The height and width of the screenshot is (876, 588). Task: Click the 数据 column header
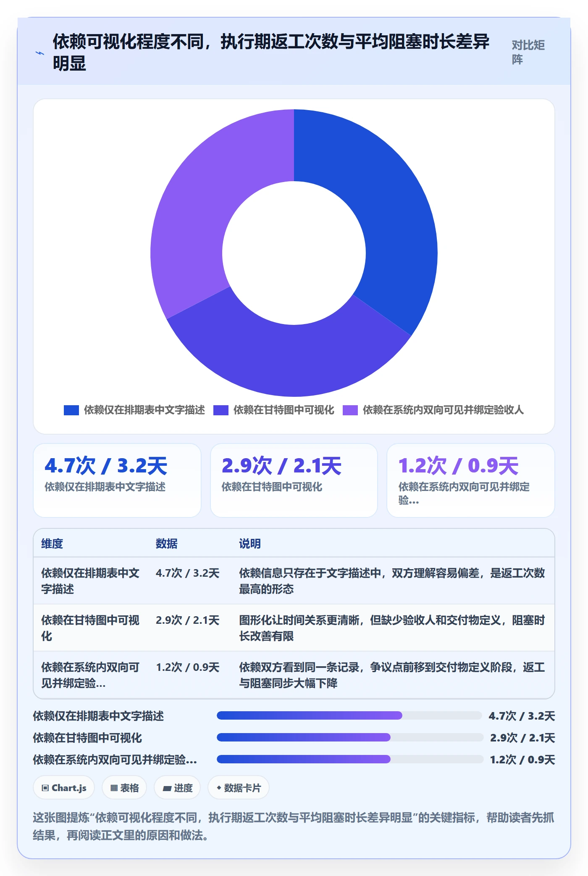(167, 544)
